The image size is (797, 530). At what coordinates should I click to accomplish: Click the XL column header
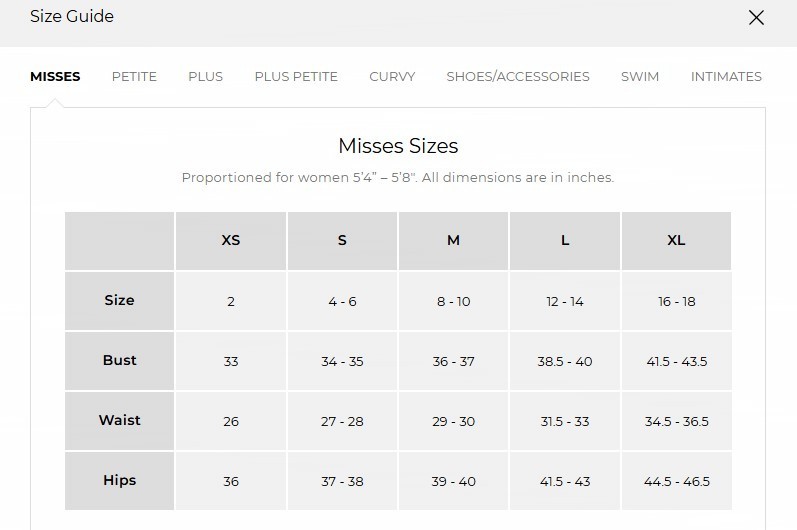[677, 241]
